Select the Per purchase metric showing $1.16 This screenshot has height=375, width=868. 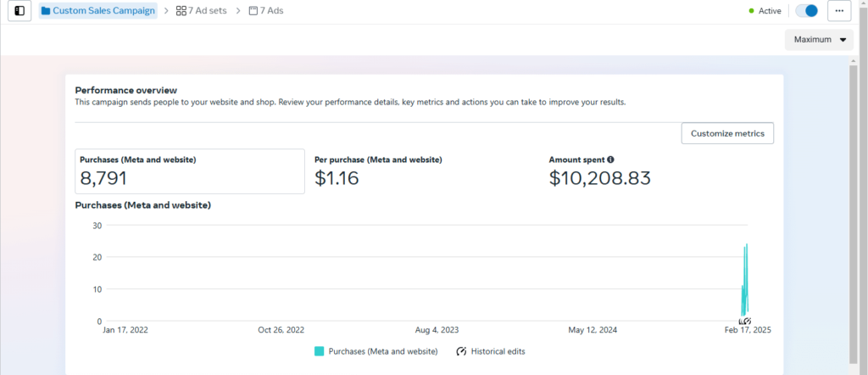coord(378,171)
